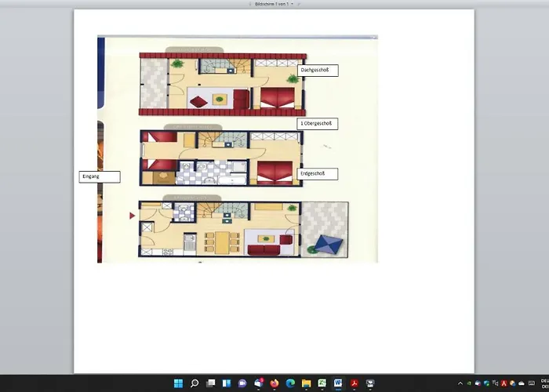Screen dimensions: 549x392
Task: Select the '1 Obergeschoß' label box
Action: 318,124
